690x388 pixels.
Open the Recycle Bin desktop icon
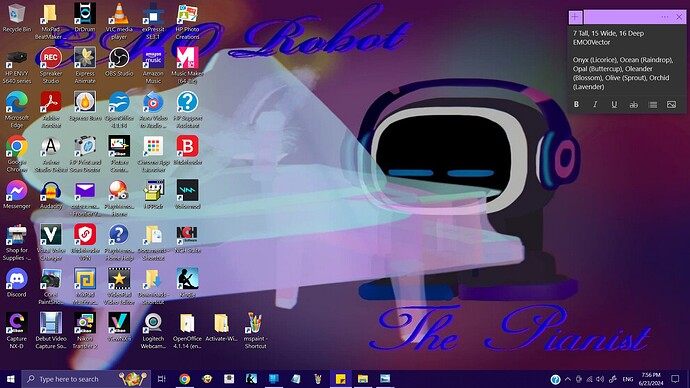point(17,18)
